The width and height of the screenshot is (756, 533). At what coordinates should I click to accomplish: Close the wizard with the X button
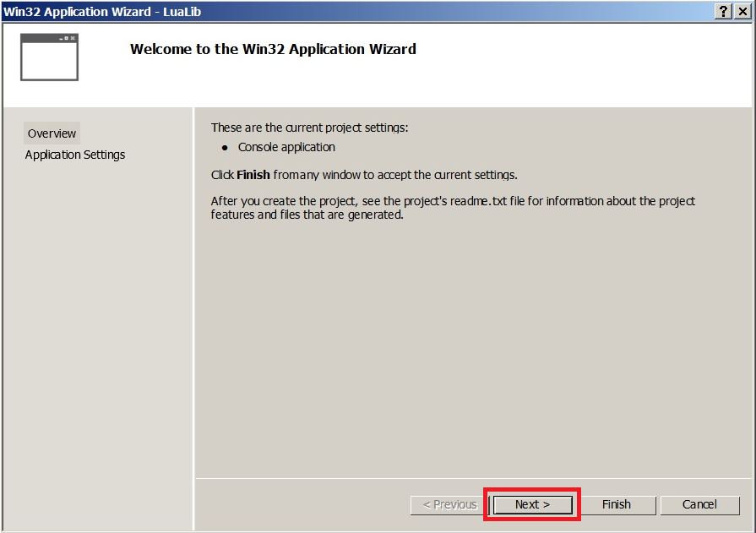click(743, 11)
